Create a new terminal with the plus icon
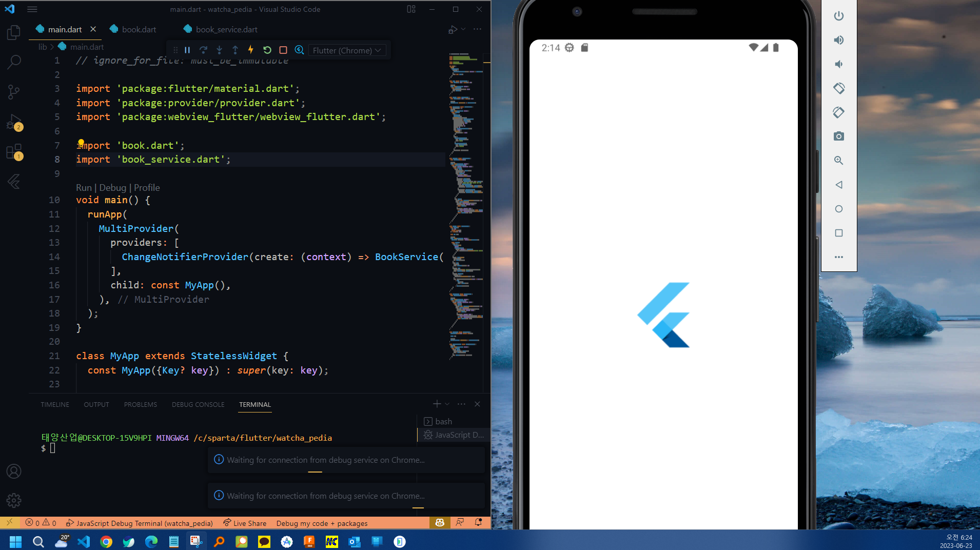980x550 pixels. 437,404
